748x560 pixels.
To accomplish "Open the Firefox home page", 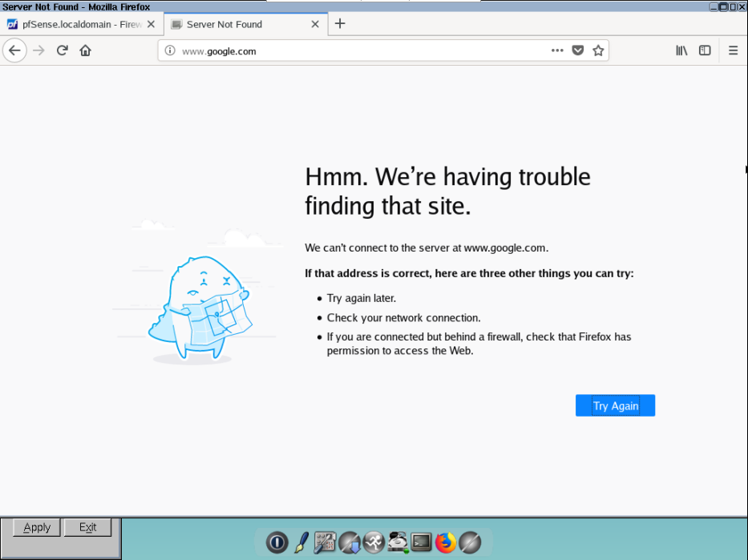I will click(x=86, y=50).
